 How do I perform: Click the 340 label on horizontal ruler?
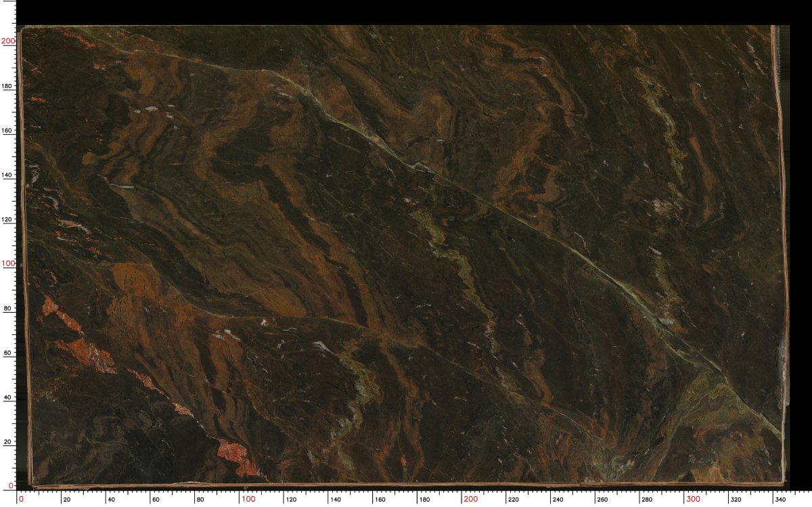tap(781, 500)
